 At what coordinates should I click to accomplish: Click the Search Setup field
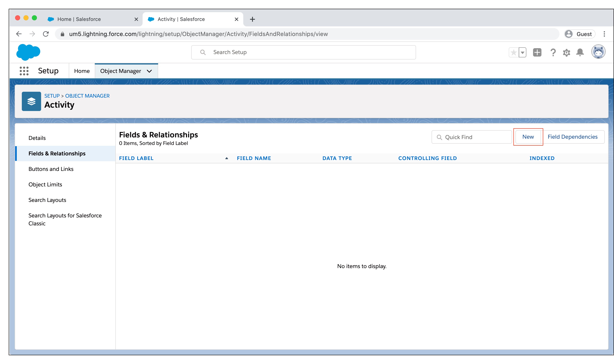pyautogui.click(x=303, y=52)
